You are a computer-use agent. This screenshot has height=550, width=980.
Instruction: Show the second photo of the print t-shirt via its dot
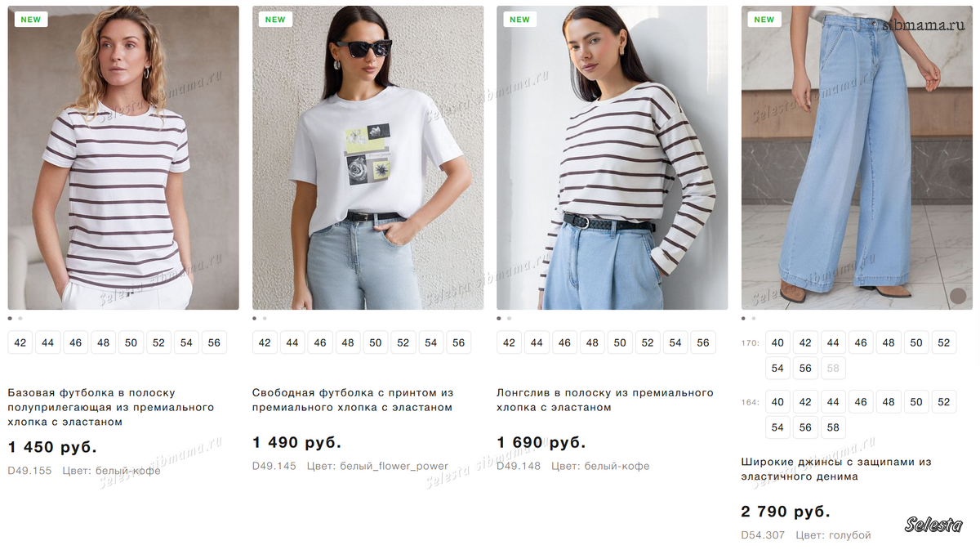coord(265,319)
